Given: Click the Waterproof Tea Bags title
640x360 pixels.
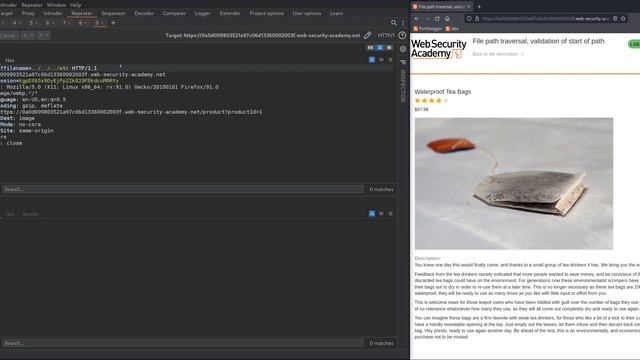Looking at the screenshot, I should pos(442,92).
